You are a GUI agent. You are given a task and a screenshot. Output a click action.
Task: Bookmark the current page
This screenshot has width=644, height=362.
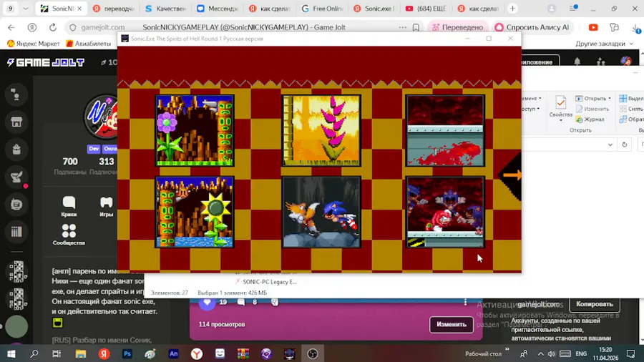(x=416, y=27)
